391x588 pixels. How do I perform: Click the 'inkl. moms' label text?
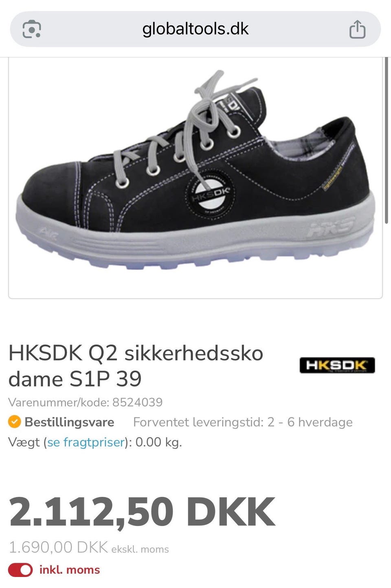pyautogui.click(x=70, y=570)
